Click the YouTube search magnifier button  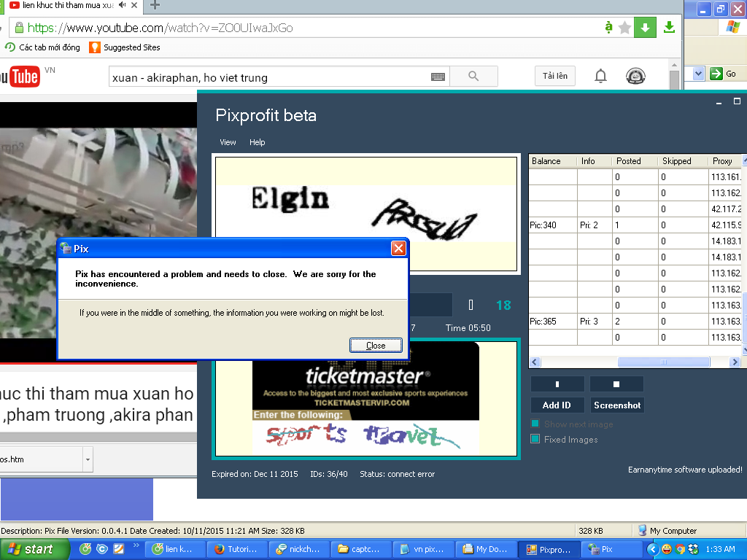click(473, 76)
